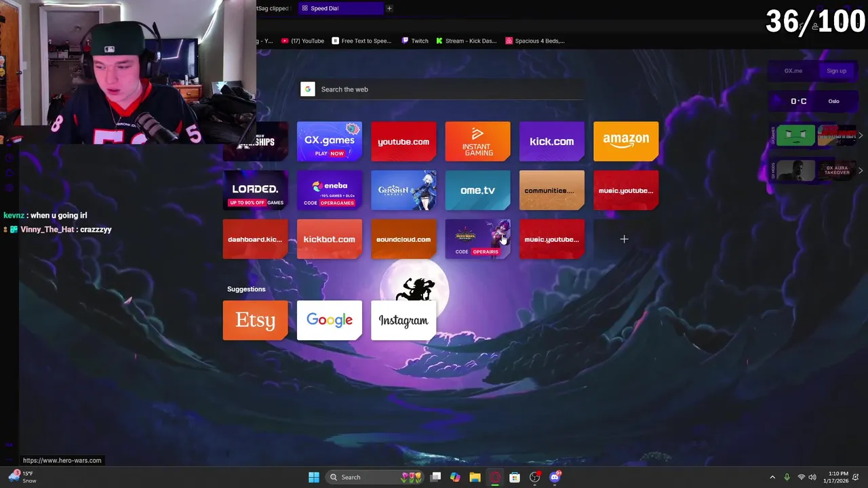Screen dimensions: 868x488
Task: Open the dashboard.kick speed dial tile
Action: click(256, 239)
